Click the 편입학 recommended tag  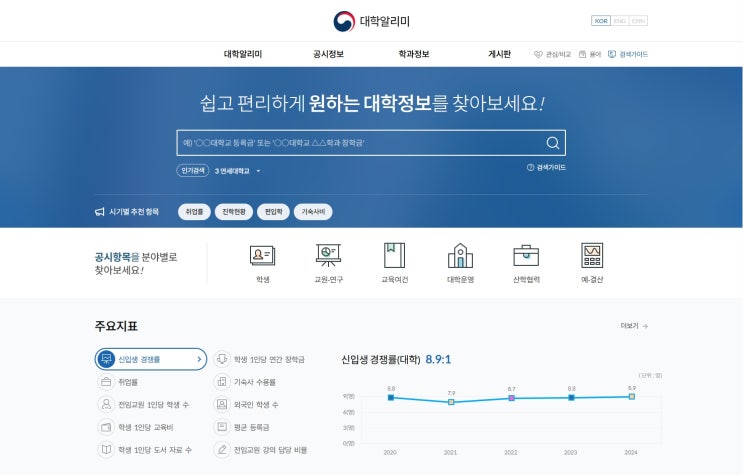(x=273, y=211)
